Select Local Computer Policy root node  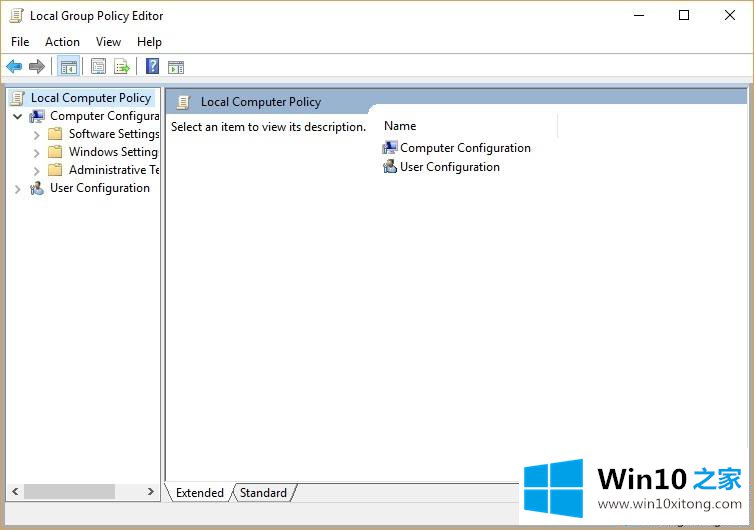point(90,98)
